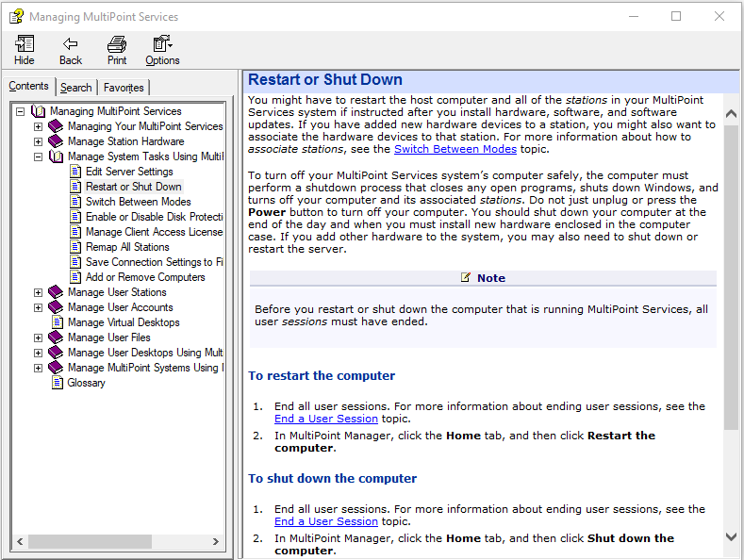This screenshot has width=744, height=560.
Task: Maximize the help window
Action: [676, 16]
